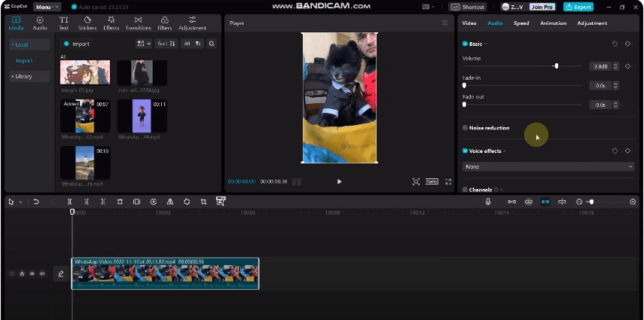
Task: Uncheck the Basic checkbox
Action: (x=465, y=44)
